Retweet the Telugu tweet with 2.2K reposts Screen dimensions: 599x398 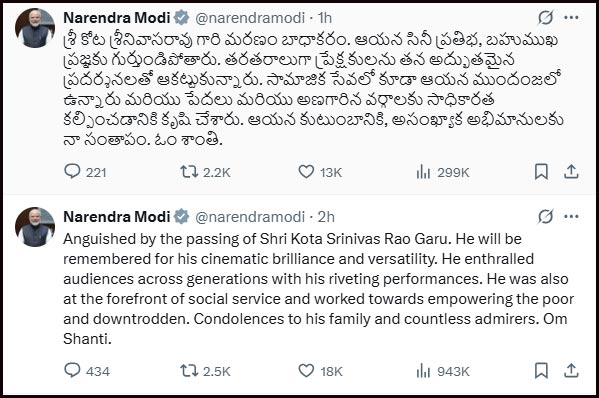(205, 172)
